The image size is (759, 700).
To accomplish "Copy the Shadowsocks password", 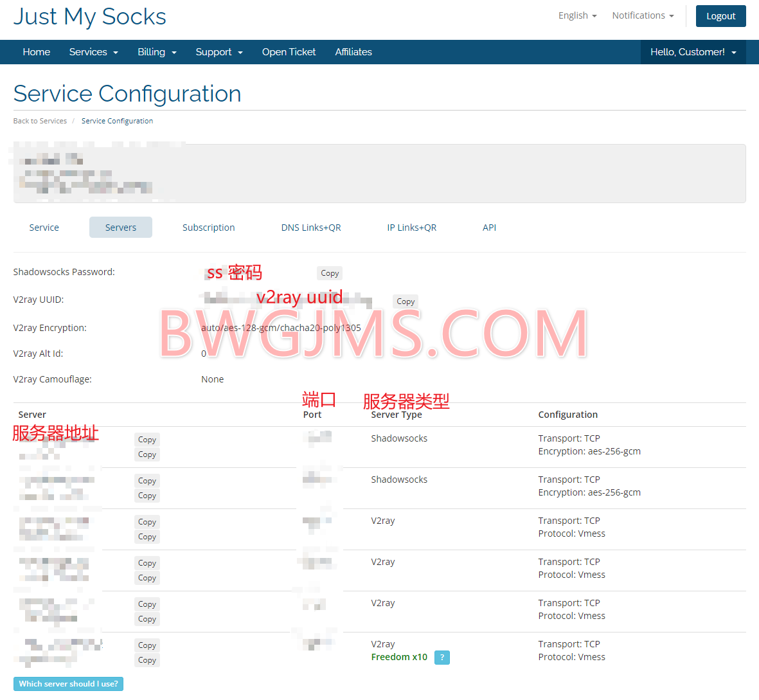I will coord(330,273).
